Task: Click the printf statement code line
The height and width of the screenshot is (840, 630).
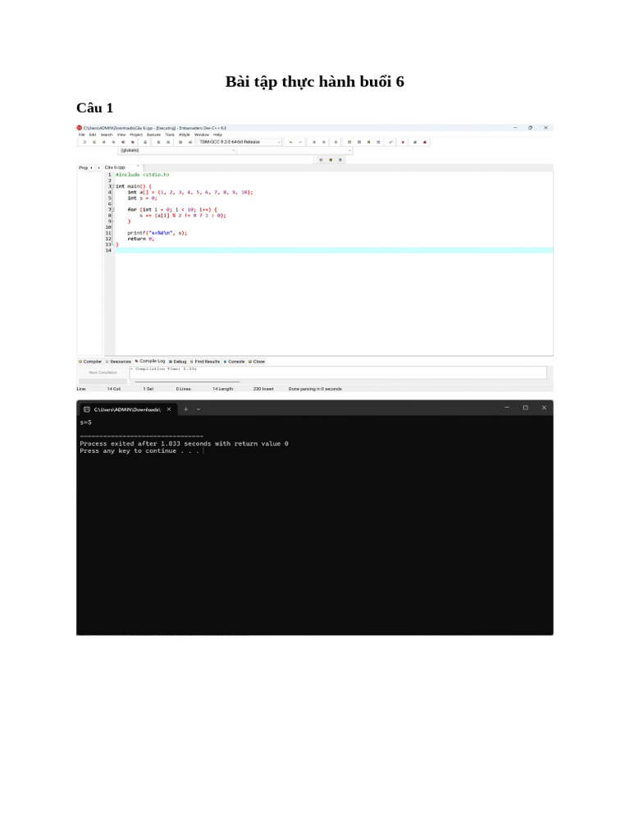Action: tap(157, 233)
